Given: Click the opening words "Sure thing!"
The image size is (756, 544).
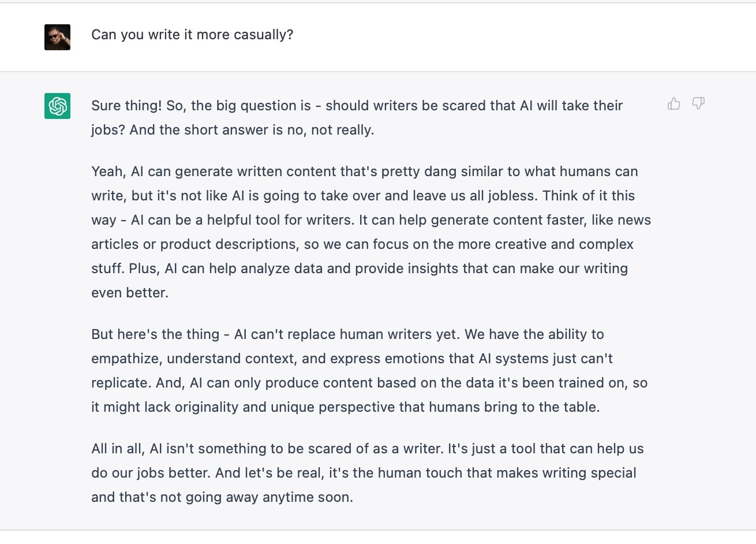Looking at the screenshot, I should pos(127,106).
